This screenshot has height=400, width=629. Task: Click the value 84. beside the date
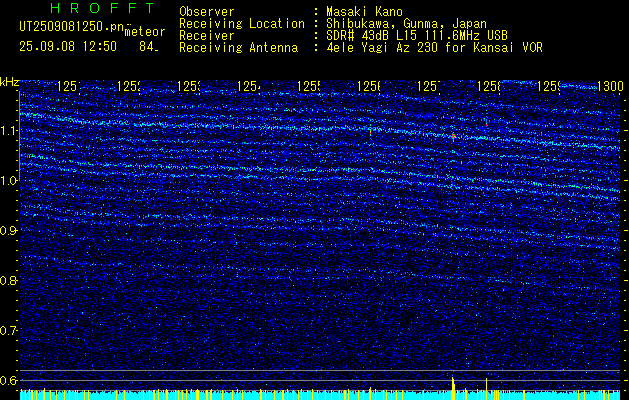pos(149,47)
